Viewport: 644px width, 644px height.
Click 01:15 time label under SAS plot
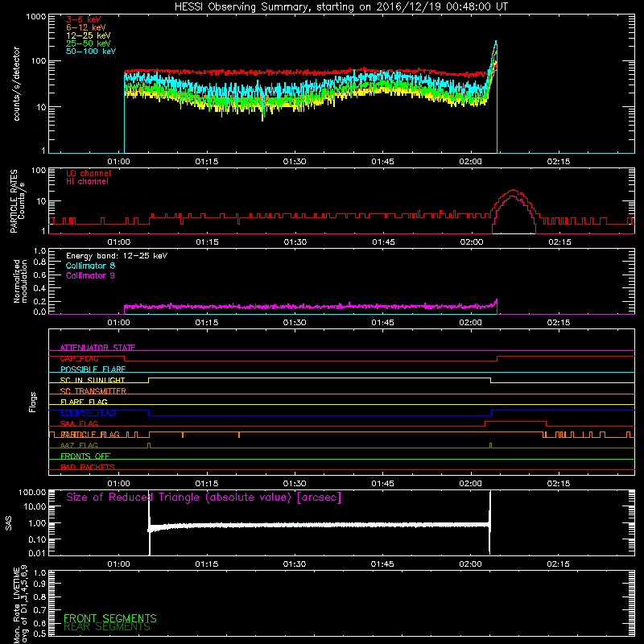pyautogui.click(x=207, y=564)
